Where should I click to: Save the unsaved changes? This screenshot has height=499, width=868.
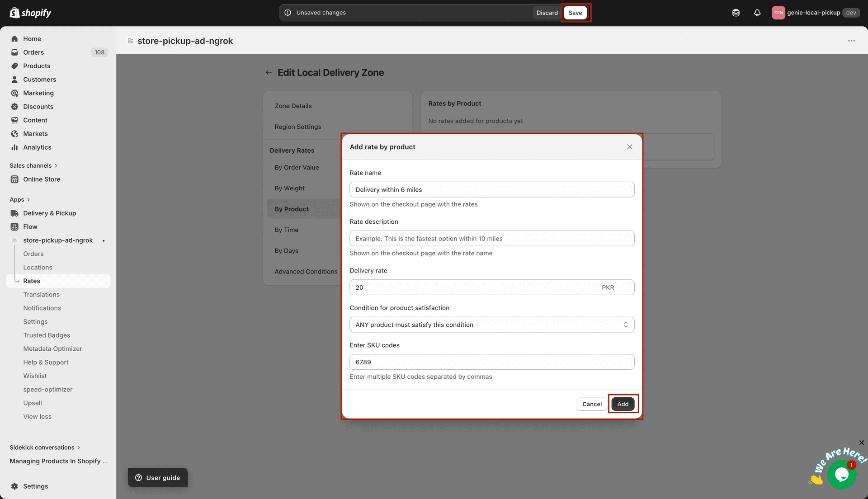pyautogui.click(x=575, y=13)
